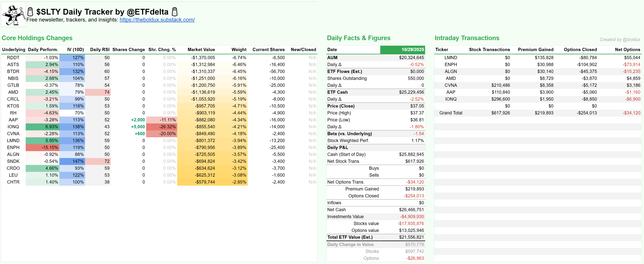This screenshot has width=644, height=264.
Task: Click the RDDT ticker in Underlying column
Action: point(13,58)
